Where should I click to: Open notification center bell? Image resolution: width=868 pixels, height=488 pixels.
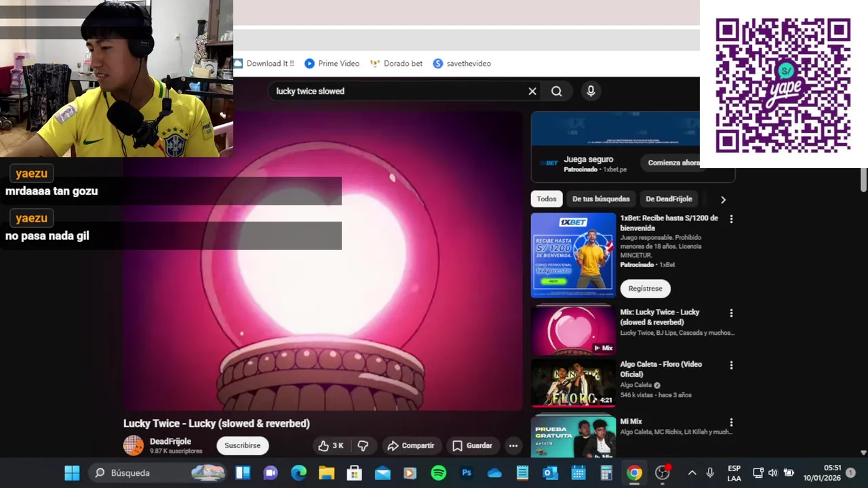(x=850, y=473)
